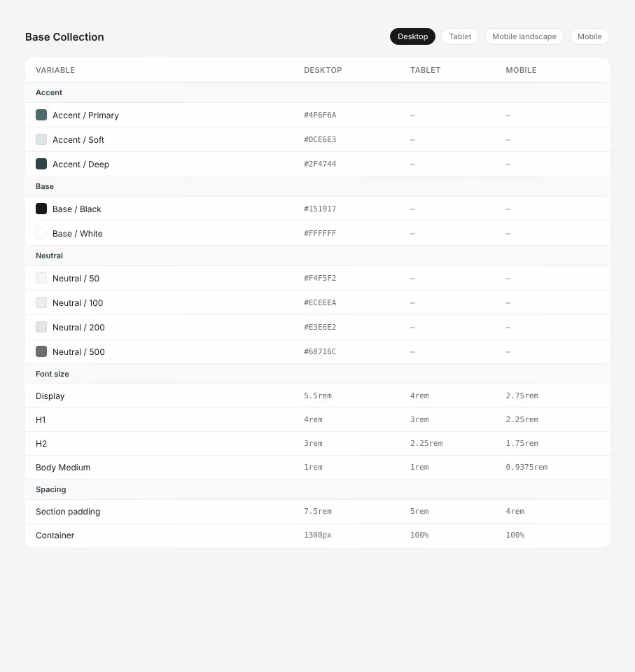Click the Base / White color swatch

point(41,233)
